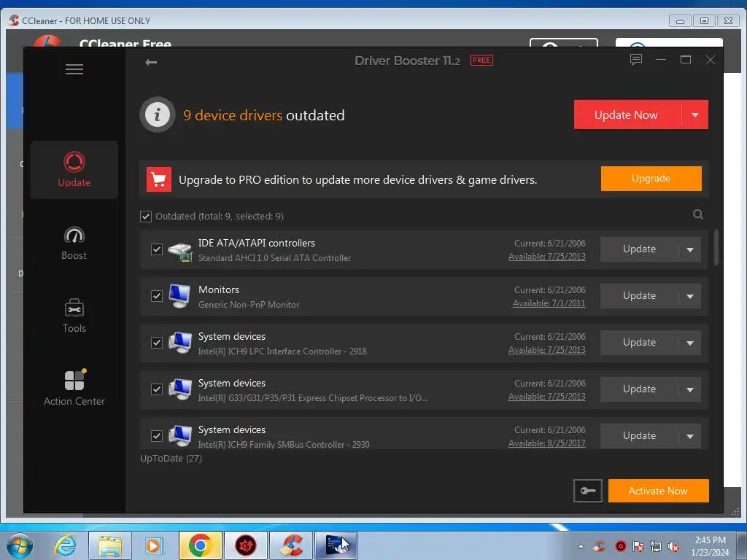Select 'Standard AHCI 1.0 Serial ATA Controller' text
The width and height of the screenshot is (747, 560).
pos(274,258)
